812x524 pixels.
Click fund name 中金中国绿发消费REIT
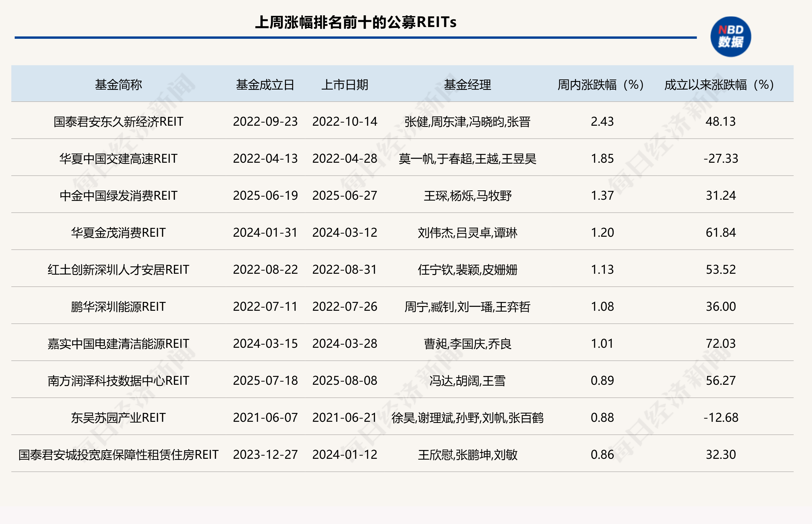click(x=118, y=196)
